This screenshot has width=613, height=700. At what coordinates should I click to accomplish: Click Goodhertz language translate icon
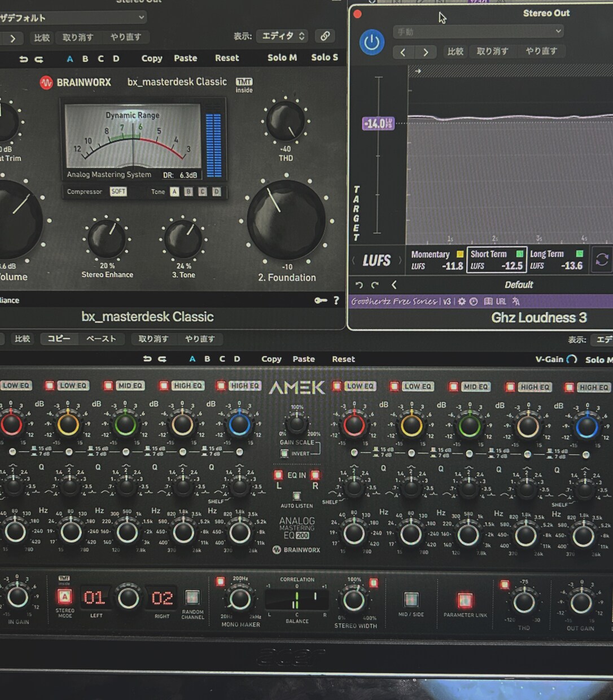click(x=516, y=301)
